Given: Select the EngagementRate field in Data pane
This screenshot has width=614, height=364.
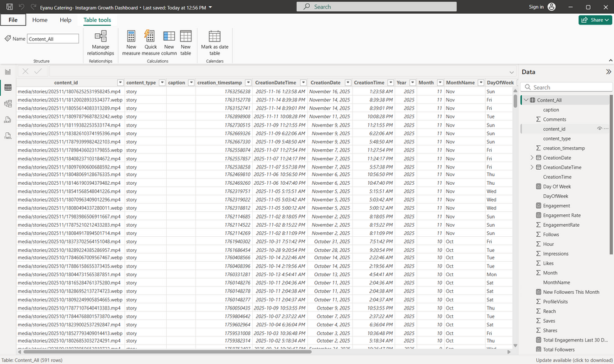Looking at the screenshot, I should click(x=561, y=225).
